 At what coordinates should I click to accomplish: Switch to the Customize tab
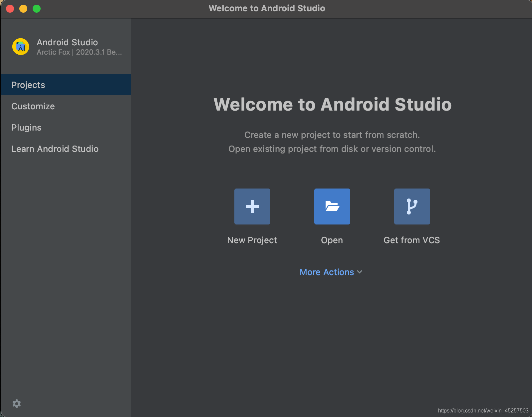pos(66,106)
